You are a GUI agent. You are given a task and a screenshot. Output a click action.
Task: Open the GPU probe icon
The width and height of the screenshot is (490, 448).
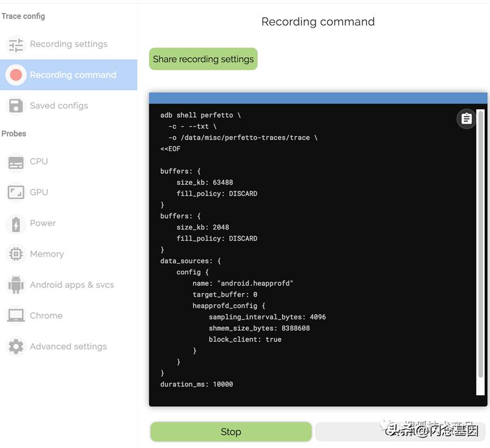[x=16, y=192]
